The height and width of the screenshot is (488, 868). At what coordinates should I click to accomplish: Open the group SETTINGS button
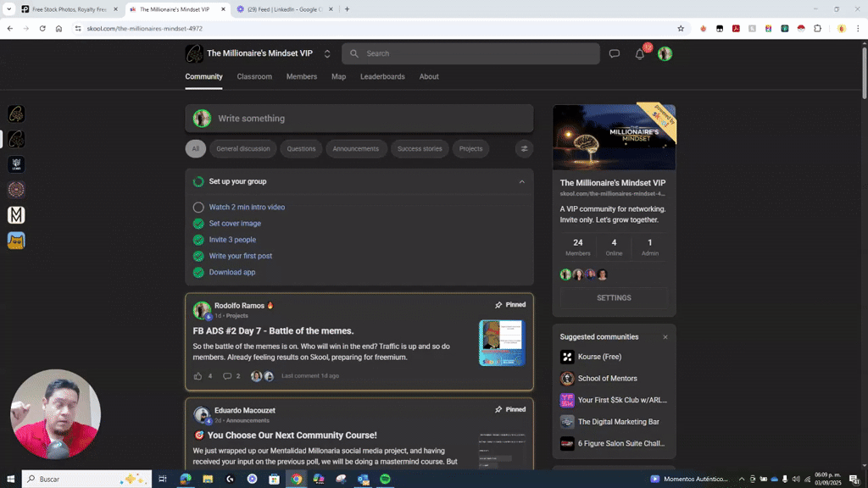pyautogui.click(x=614, y=297)
